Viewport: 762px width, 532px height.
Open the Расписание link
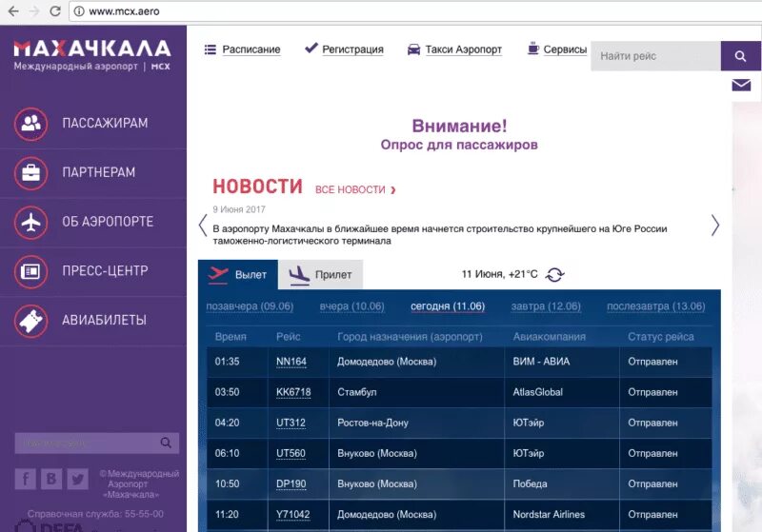(x=251, y=49)
